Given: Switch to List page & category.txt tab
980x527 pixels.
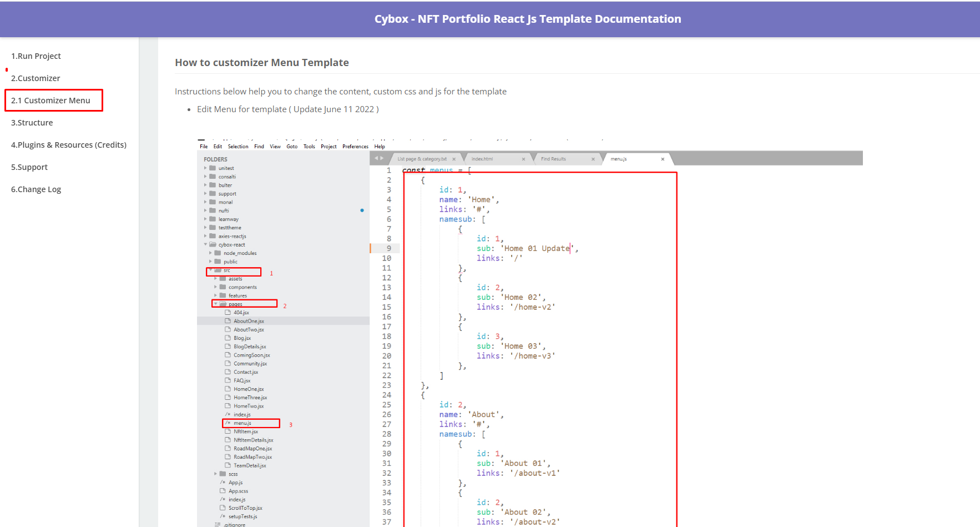Looking at the screenshot, I should point(422,159).
